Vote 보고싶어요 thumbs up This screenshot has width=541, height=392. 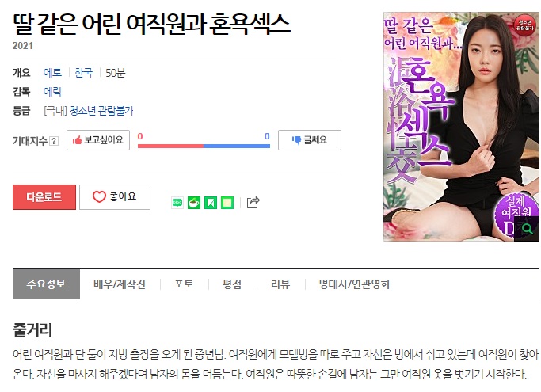(x=98, y=140)
